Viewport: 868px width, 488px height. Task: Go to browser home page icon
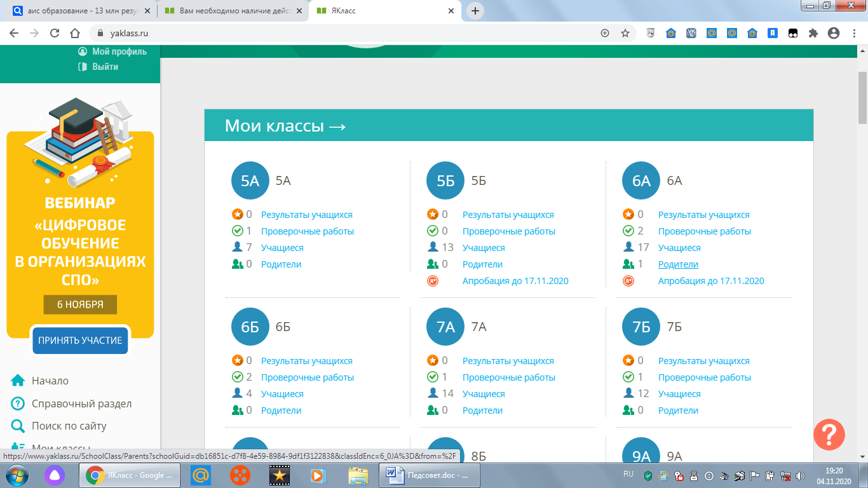(75, 33)
